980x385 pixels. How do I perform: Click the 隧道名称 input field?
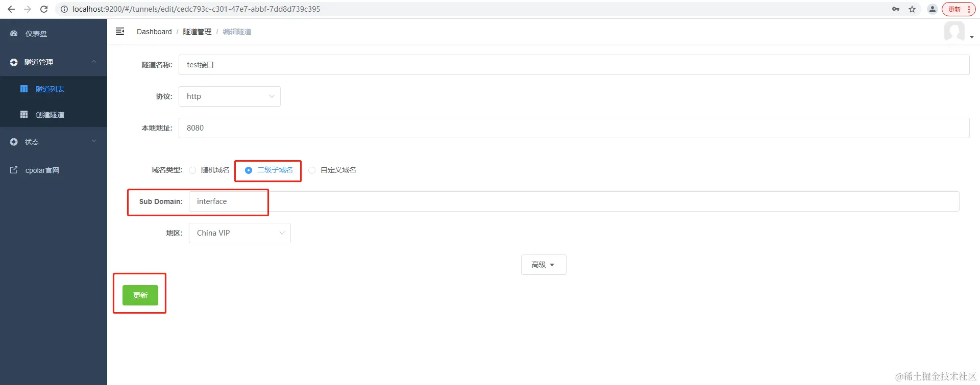point(574,65)
